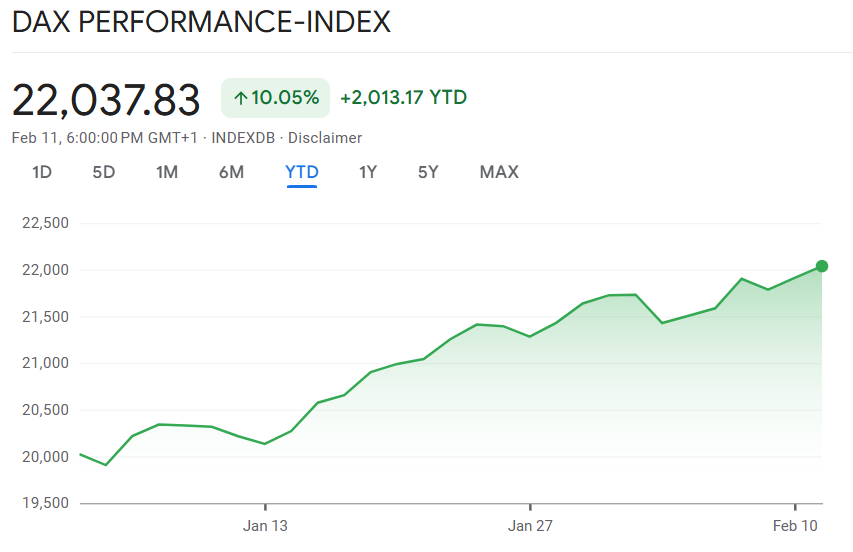Viewport: 853px width, 552px height.
Task: Show the 1M chart period
Action: (167, 172)
